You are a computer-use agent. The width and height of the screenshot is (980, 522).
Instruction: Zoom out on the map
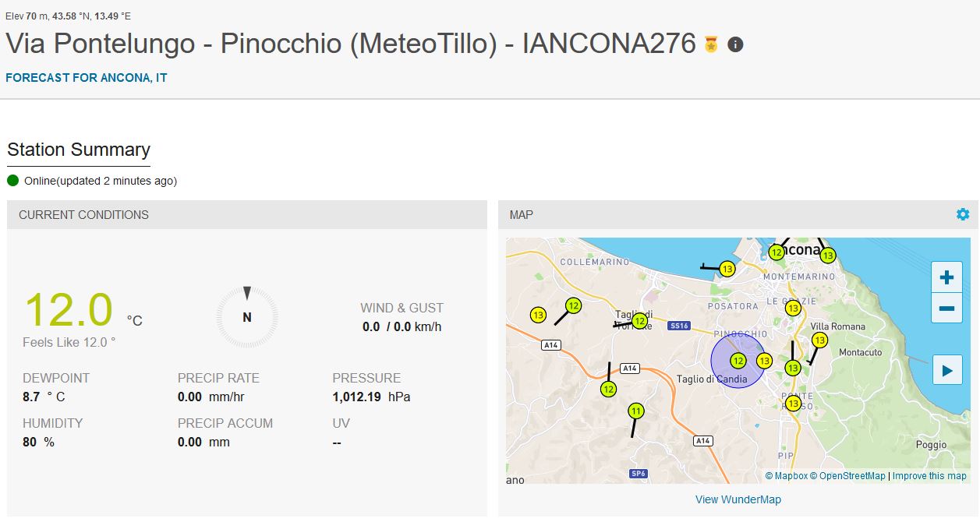pos(947,308)
